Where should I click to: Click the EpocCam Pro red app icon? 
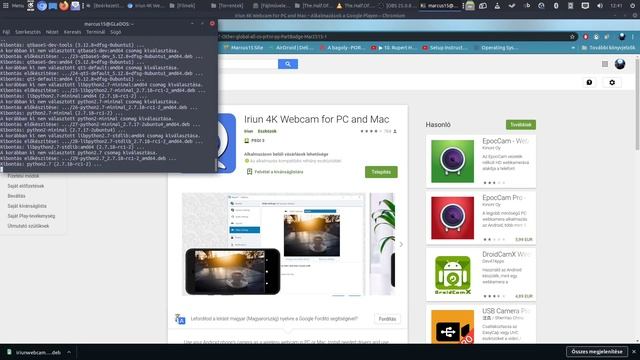(x=452, y=218)
